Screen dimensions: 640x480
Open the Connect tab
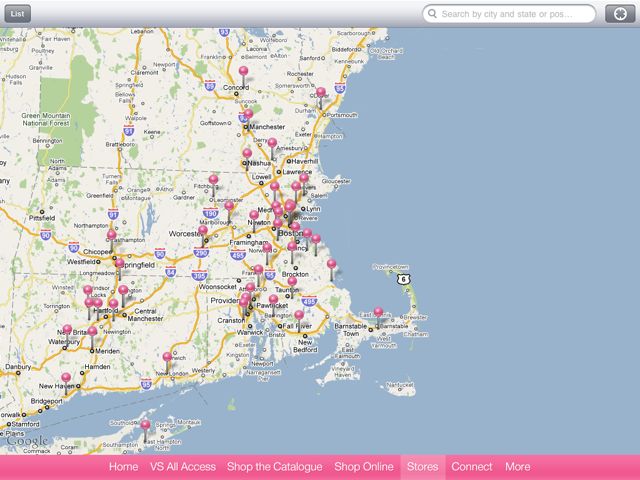(x=471, y=467)
